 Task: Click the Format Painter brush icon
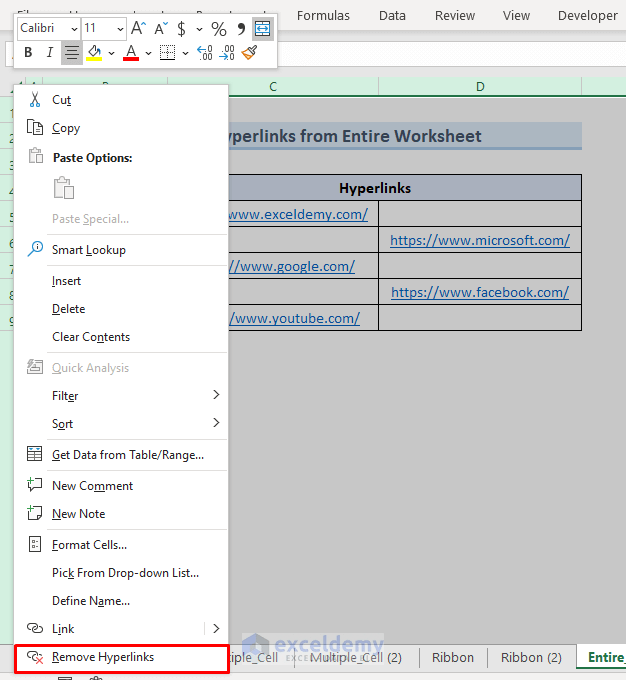[x=249, y=53]
